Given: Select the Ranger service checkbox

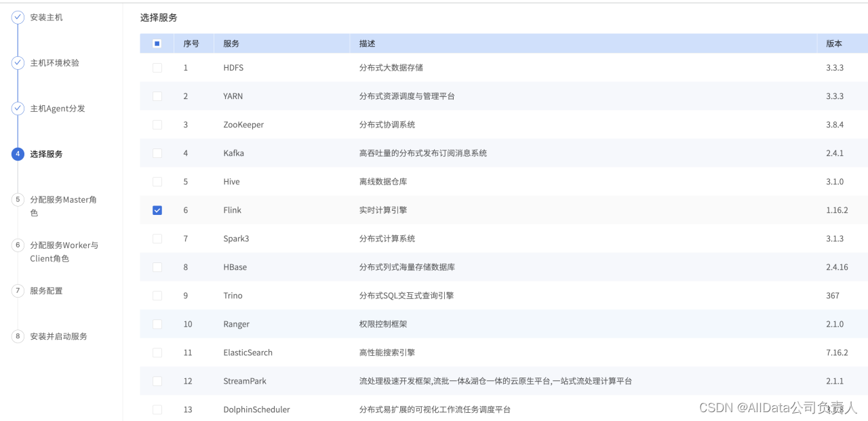Looking at the screenshot, I should tap(157, 324).
